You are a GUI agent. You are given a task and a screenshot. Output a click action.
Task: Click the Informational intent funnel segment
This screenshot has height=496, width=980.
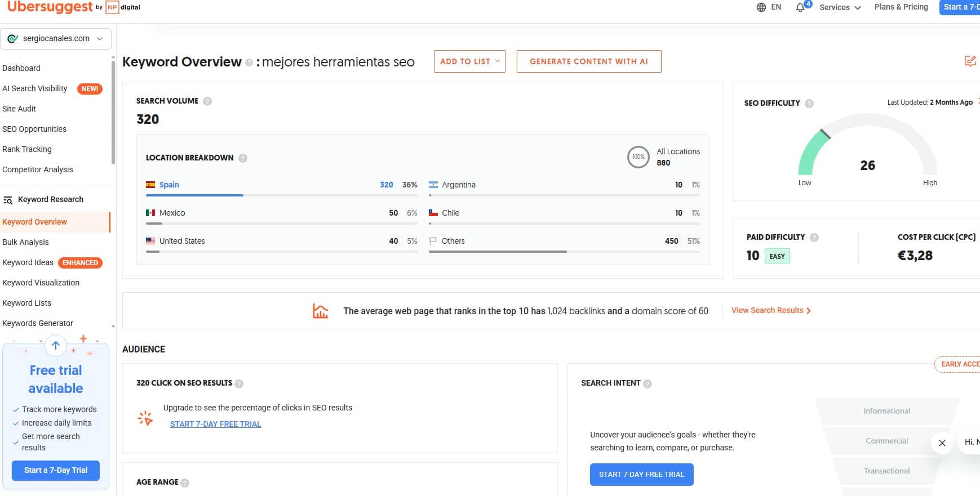pyautogui.click(x=886, y=411)
